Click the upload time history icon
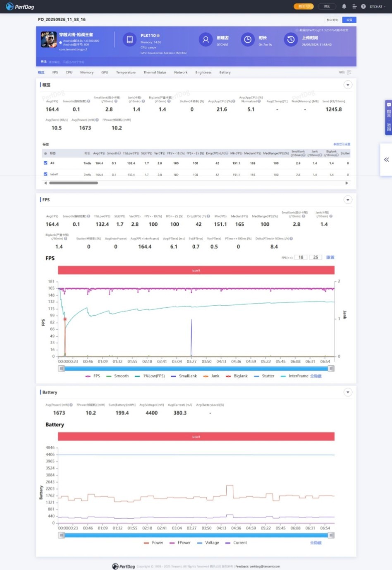 click(291, 40)
